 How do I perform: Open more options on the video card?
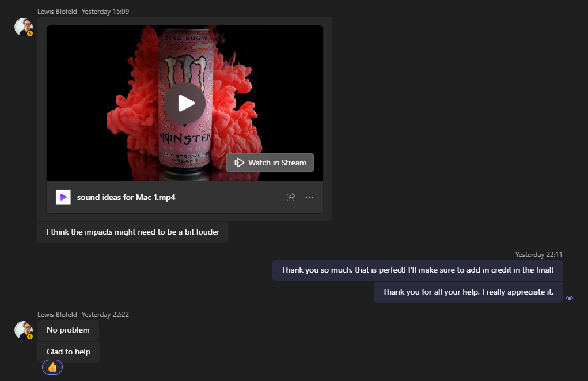(309, 197)
